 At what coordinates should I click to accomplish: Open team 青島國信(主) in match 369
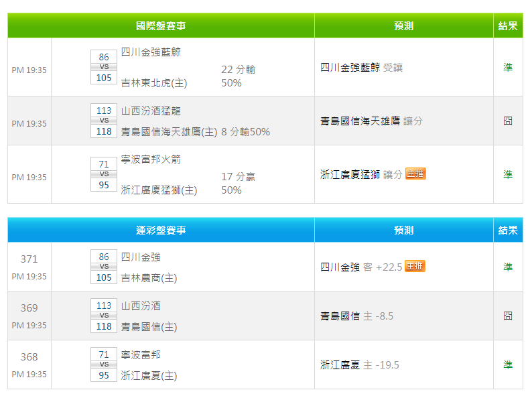149,327
